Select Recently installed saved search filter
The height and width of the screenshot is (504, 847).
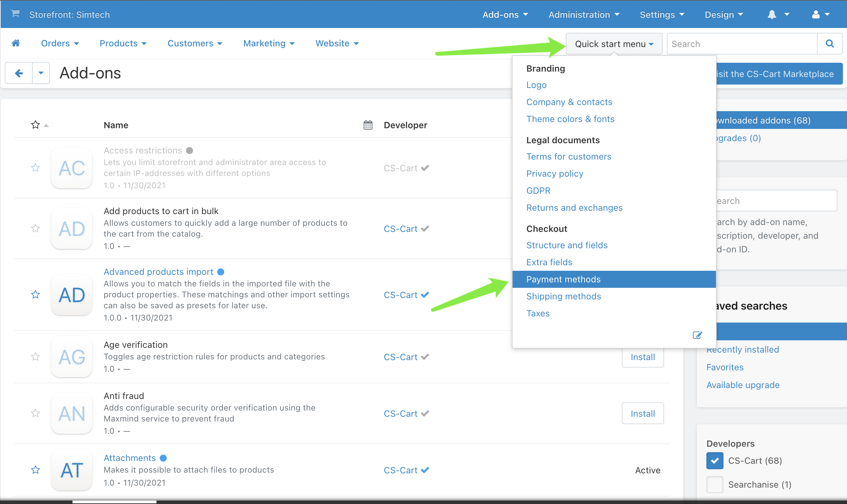(743, 349)
